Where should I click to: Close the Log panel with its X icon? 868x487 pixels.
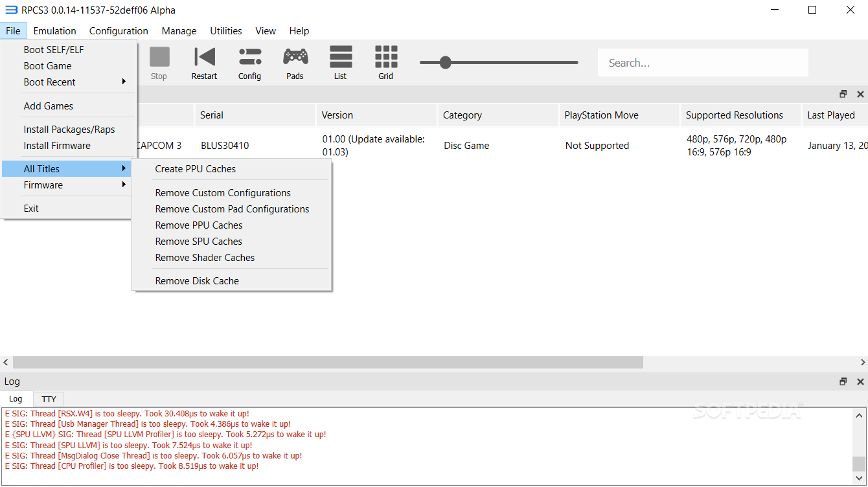coord(860,381)
